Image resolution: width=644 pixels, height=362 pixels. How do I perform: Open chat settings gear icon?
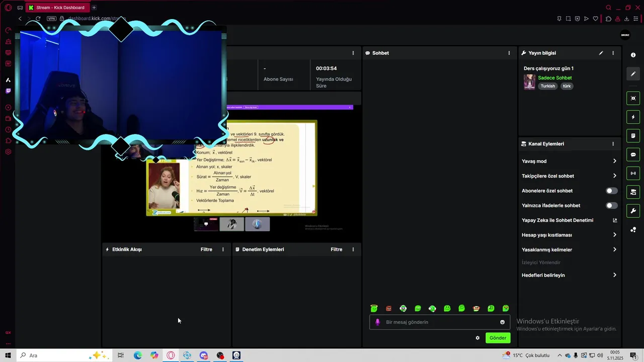pos(477,338)
